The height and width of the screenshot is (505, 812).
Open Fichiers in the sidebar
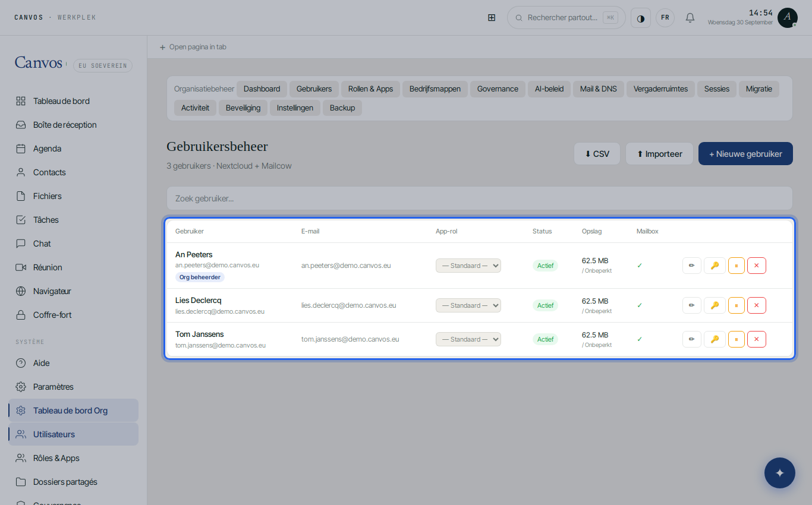click(x=73, y=196)
